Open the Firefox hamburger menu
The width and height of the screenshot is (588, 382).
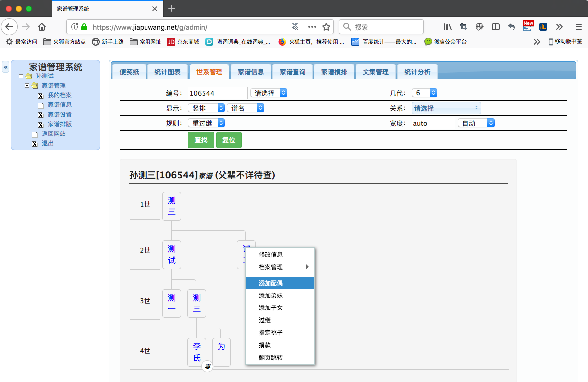(579, 27)
